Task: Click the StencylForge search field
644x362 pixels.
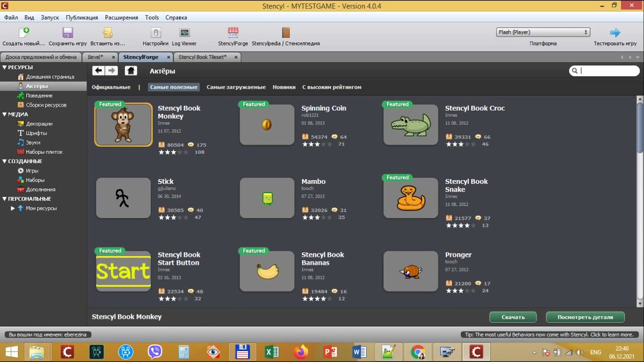Action: click(x=604, y=71)
